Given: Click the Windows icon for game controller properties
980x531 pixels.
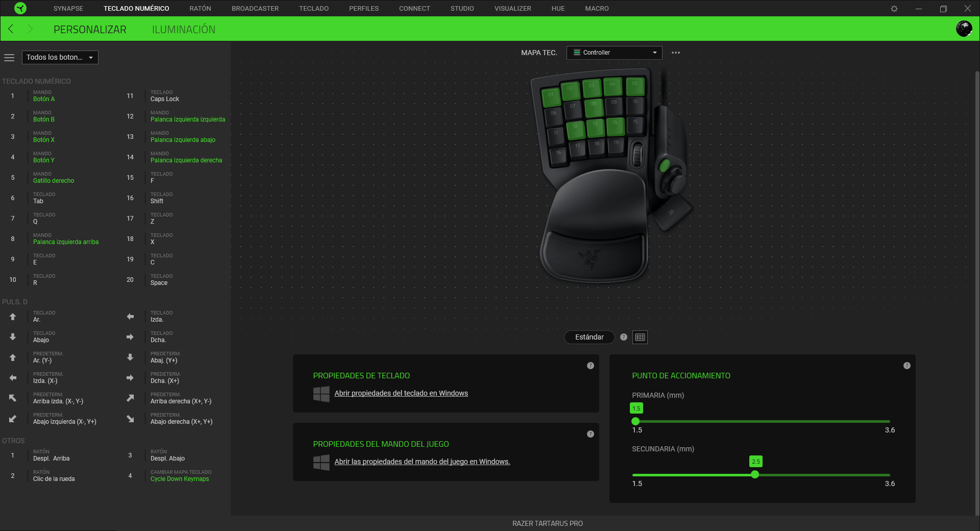Looking at the screenshot, I should (321, 462).
